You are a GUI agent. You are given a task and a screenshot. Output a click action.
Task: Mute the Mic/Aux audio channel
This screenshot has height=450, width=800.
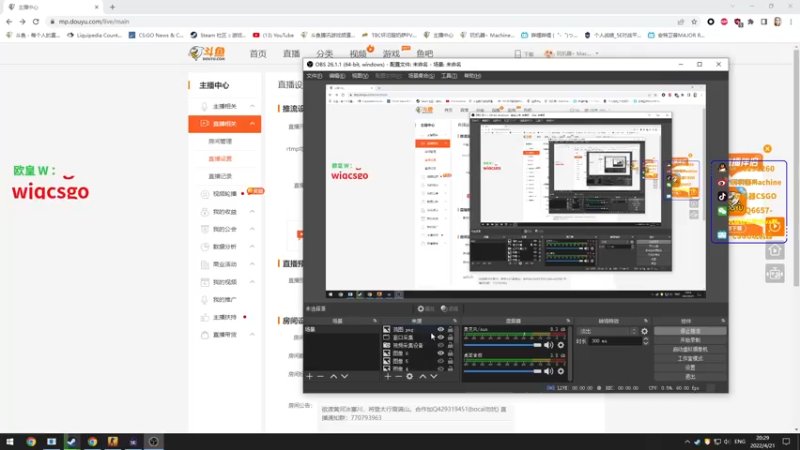(x=548, y=345)
